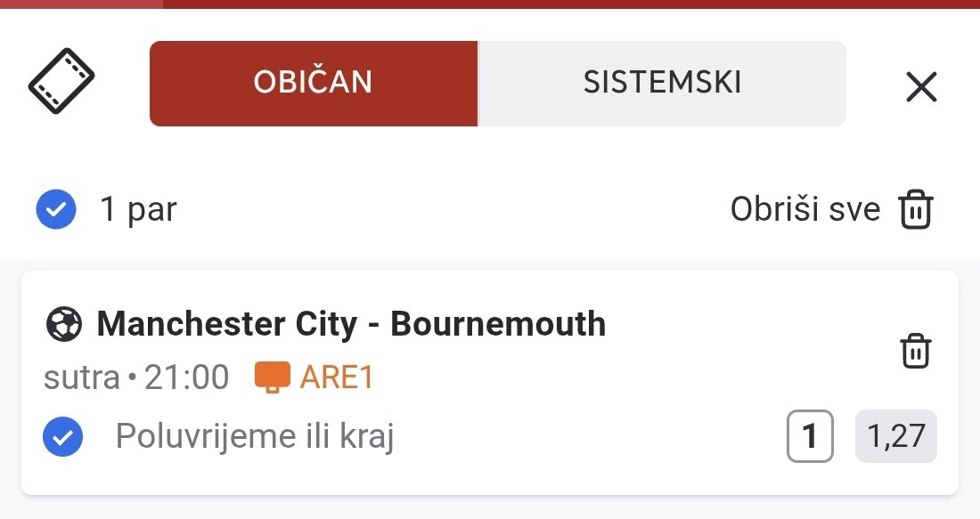
Task: Click the outlined outcome box showing 1
Action: point(810,436)
